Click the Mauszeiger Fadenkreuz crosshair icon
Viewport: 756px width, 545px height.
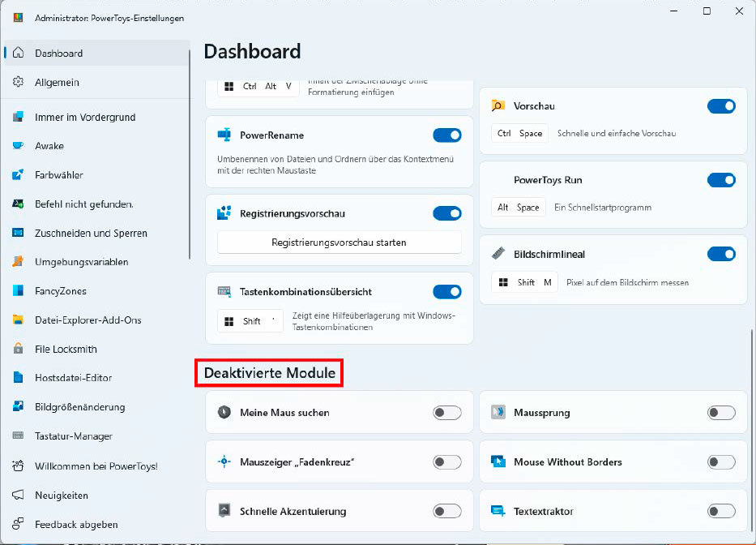tap(224, 461)
